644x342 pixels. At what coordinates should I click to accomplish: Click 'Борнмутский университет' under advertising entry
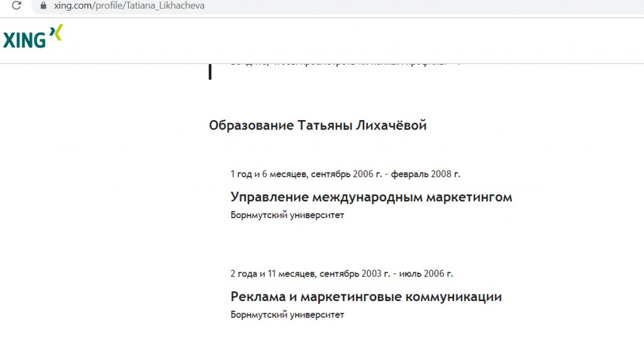click(x=287, y=314)
